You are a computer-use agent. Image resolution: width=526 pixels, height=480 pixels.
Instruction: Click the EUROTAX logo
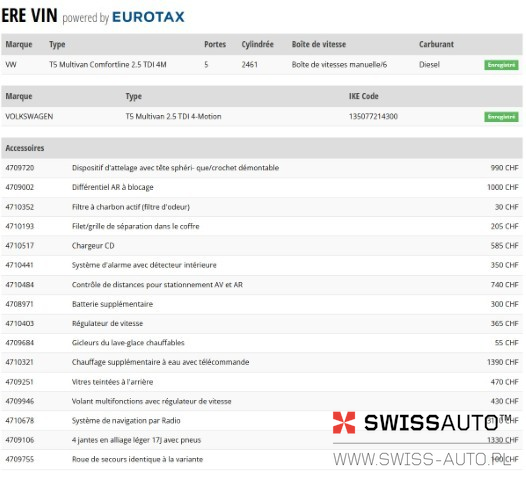(x=148, y=17)
